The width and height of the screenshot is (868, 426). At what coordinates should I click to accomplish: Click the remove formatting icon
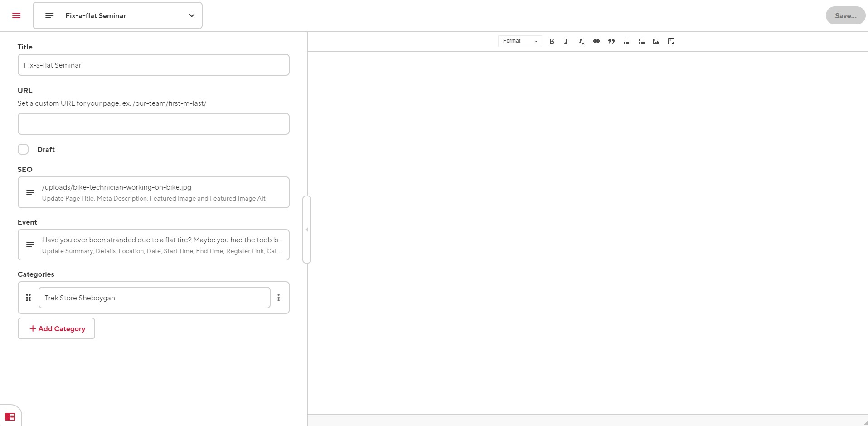(581, 41)
